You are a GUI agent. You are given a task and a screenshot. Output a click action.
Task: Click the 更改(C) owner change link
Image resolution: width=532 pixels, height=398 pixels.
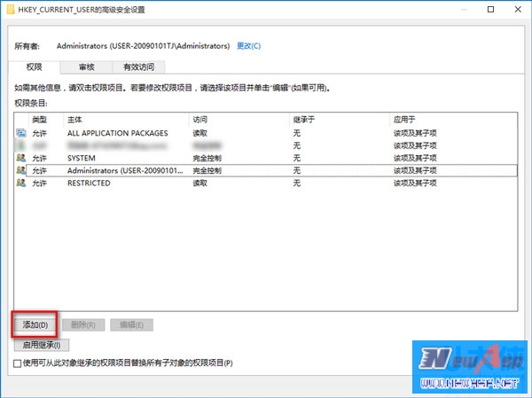[x=248, y=46]
